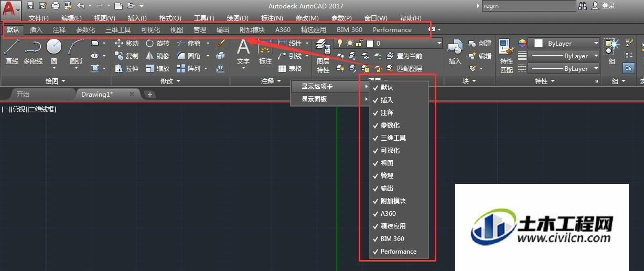This screenshot has height=271, width=644.
Task: Click the Open folder icon in quick access toolbar
Action: click(131, 6)
